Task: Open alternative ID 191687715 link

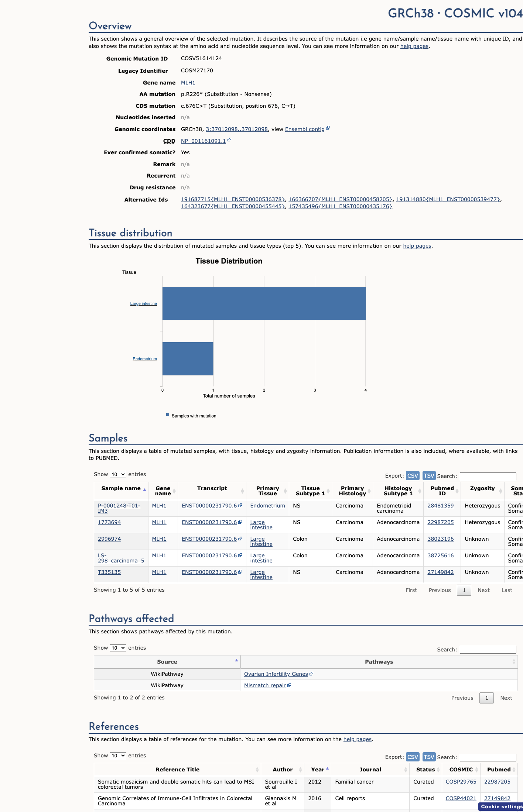Action: [x=233, y=199]
